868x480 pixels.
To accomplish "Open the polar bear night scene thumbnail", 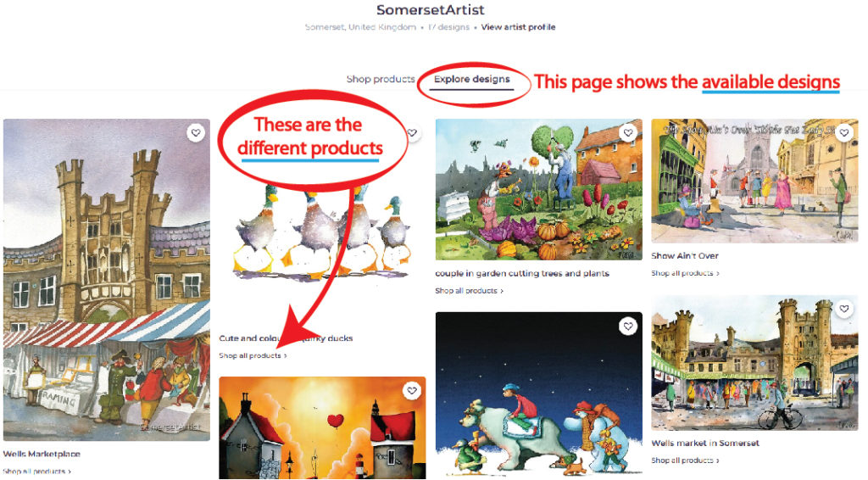I will coord(538,395).
